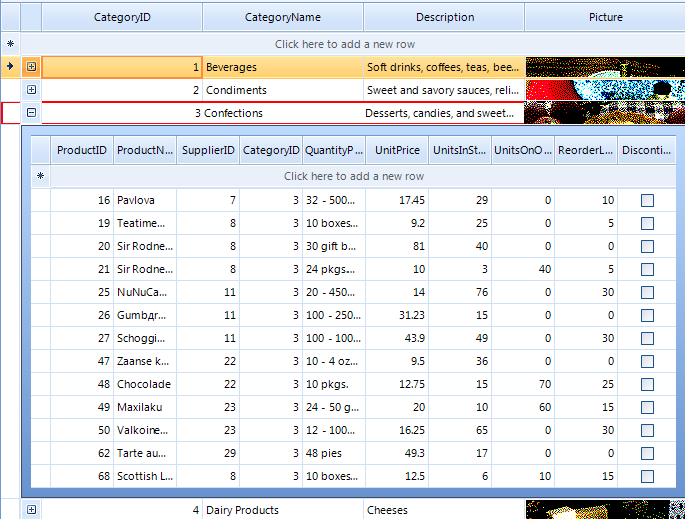The height and width of the screenshot is (519, 685).
Task: Select the Condiments name cell
Action: pyautogui.click(x=283, y=90)
